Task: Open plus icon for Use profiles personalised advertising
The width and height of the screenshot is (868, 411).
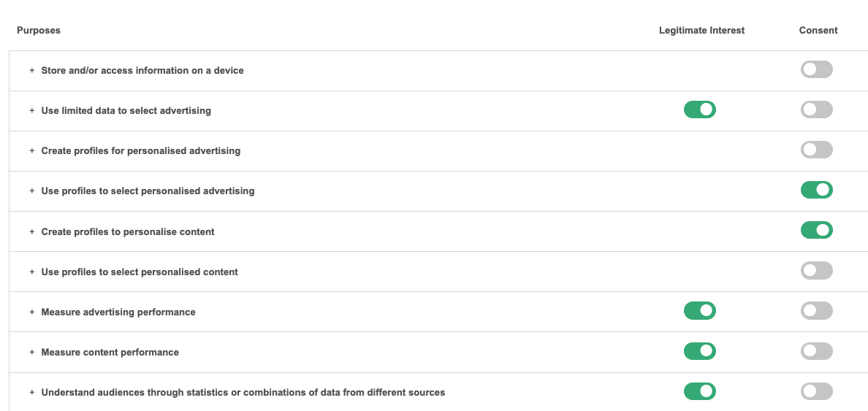Action: (x=31, y=191)
